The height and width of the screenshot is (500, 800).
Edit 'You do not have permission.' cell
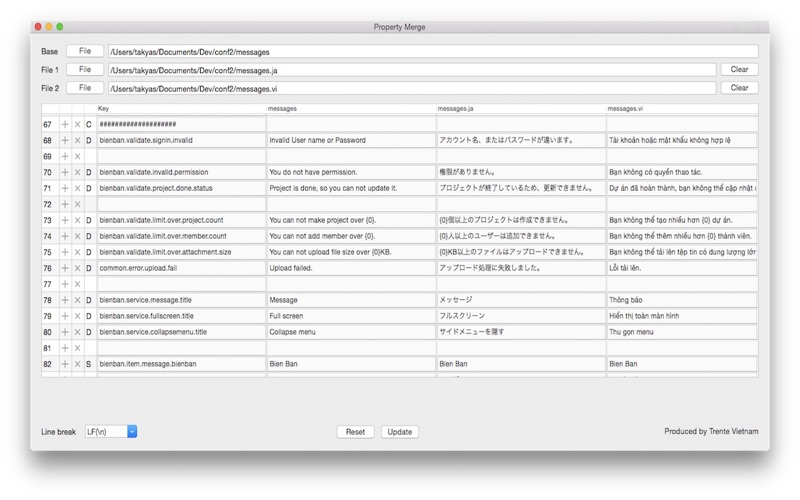coord(351,172)
